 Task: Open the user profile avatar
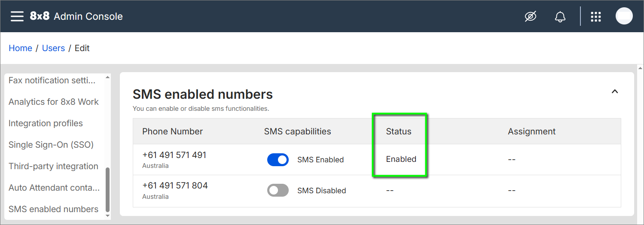tap(624, 16)
